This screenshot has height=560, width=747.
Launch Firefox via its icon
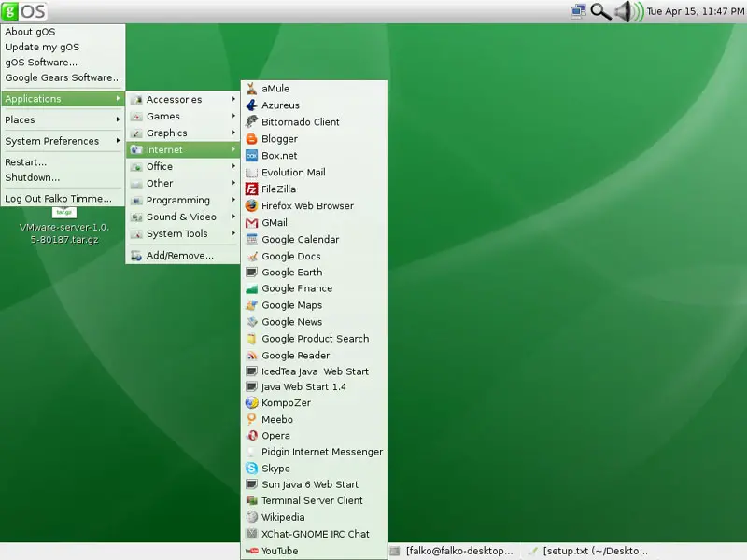click(251, 205)
